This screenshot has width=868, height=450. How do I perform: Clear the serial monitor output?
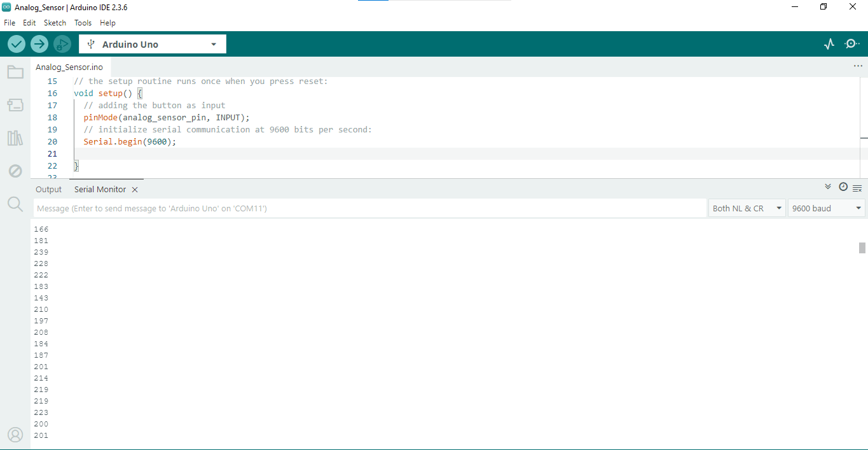857,188
